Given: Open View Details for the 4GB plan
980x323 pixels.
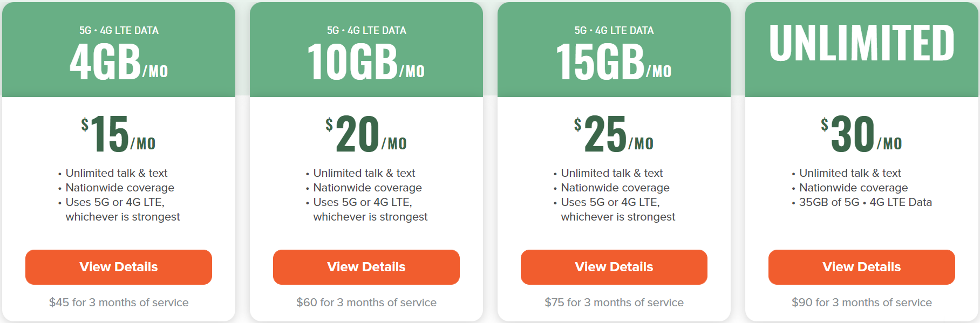Looking at the screenshot, I should [x=119, y=267].
